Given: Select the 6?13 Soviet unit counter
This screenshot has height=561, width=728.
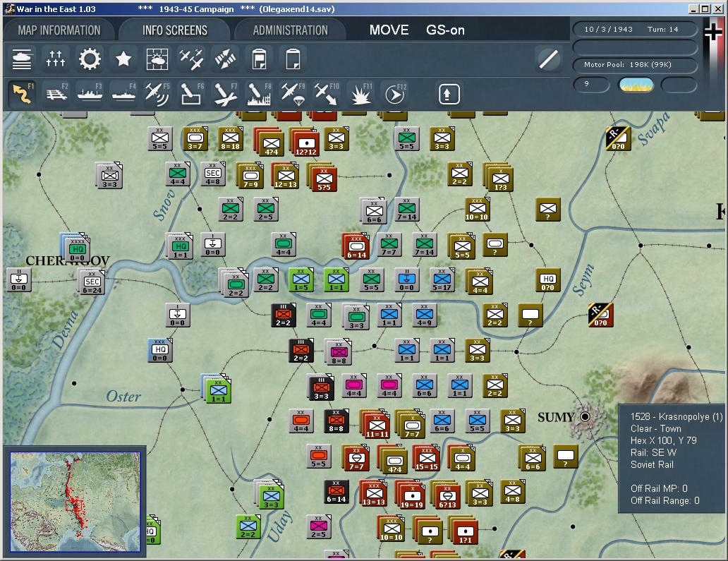Looking at the screenshot, I should point(448,497).
